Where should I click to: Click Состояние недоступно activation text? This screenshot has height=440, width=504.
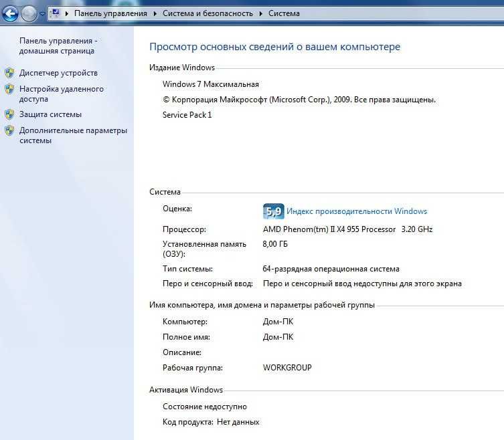pyautogui.click(x=205, y=407)
